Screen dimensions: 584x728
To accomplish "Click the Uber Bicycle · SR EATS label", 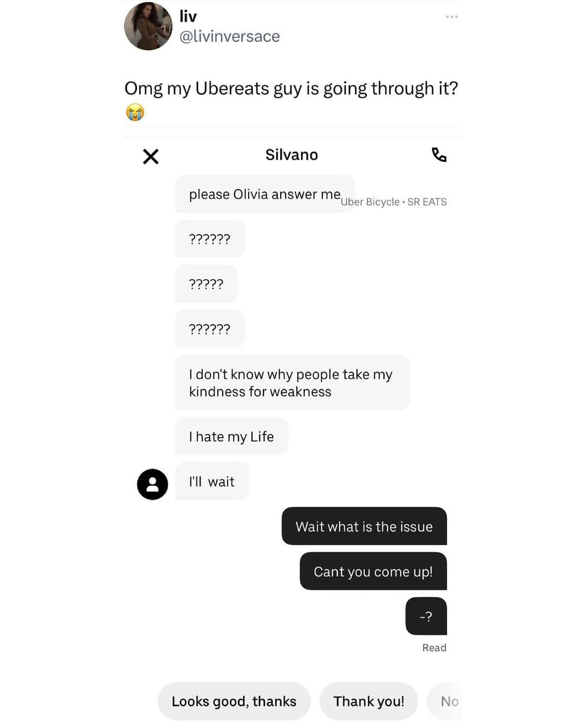I will pyautogui.click(x=394, y=202).
